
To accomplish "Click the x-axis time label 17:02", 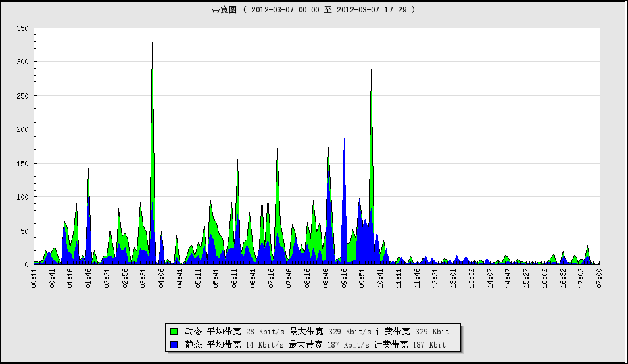I will (x=581, y=278).
